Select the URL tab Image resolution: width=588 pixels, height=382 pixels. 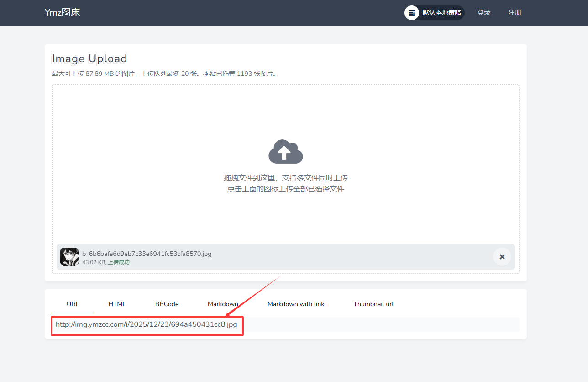73,304
